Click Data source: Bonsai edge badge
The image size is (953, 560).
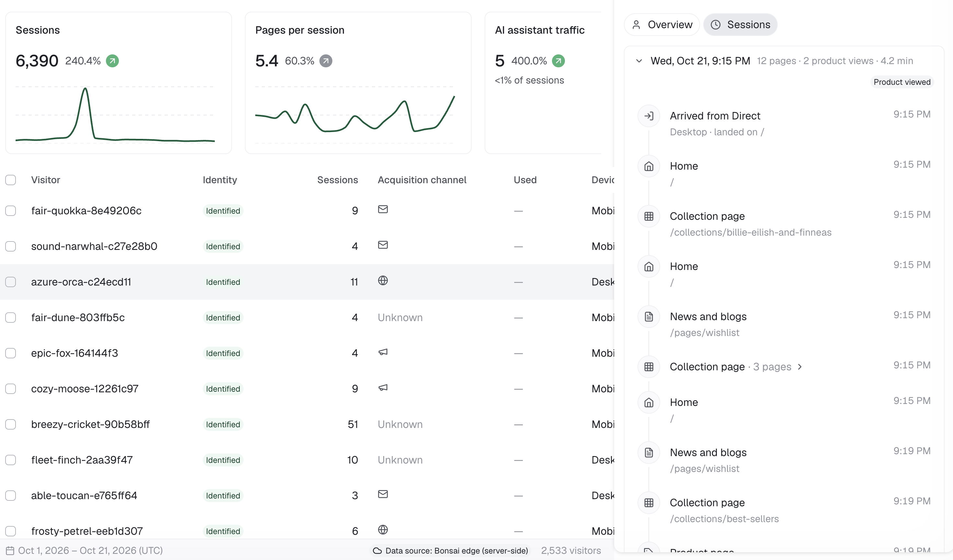[450, 551]
